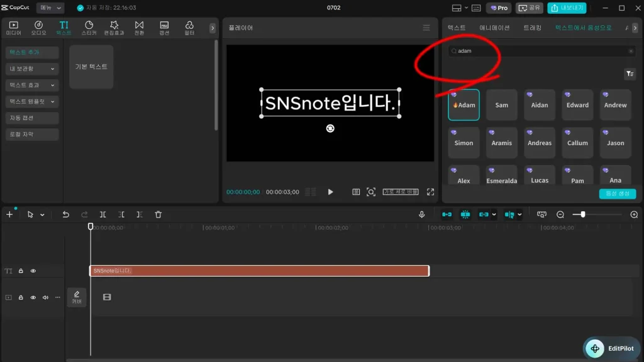This screenshot has height=362, width=644.
Task: Start voice recording with microphone icon
Action: [x=421, y=215]
